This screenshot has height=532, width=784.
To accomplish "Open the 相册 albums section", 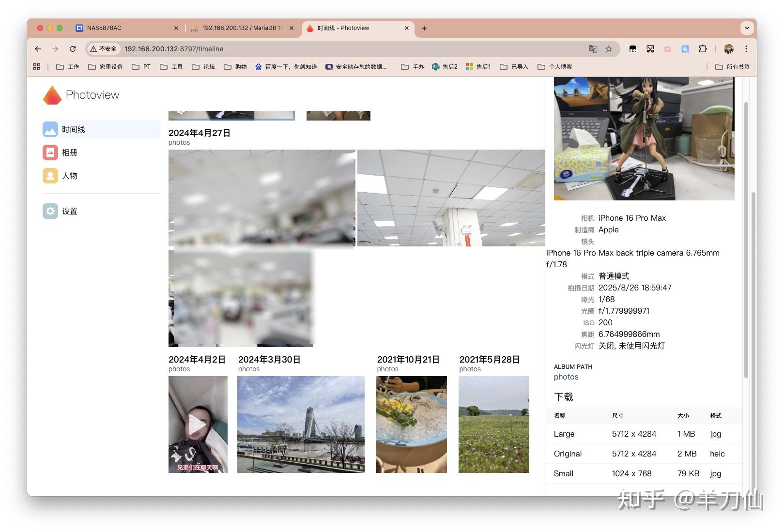I will point(71,152).
